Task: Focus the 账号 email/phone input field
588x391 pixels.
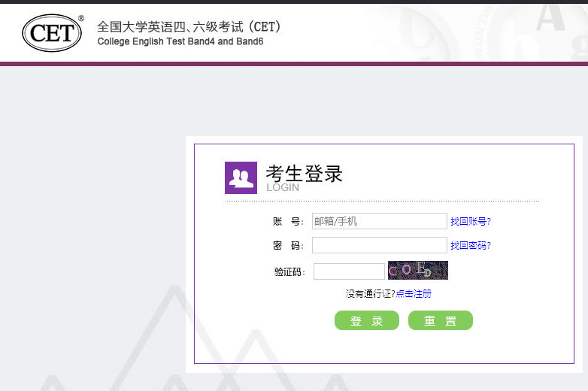Action: 379,221
